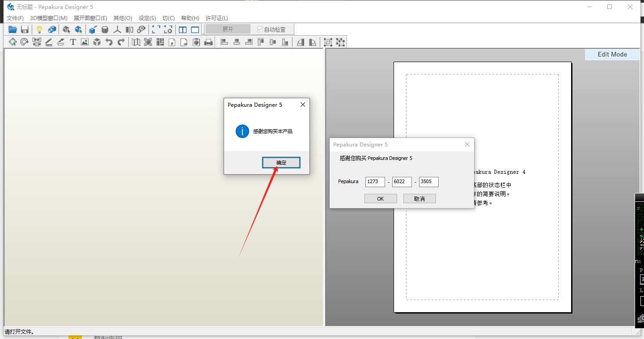Click the group parts icon

pyautogui.click(x=328, y=42)
